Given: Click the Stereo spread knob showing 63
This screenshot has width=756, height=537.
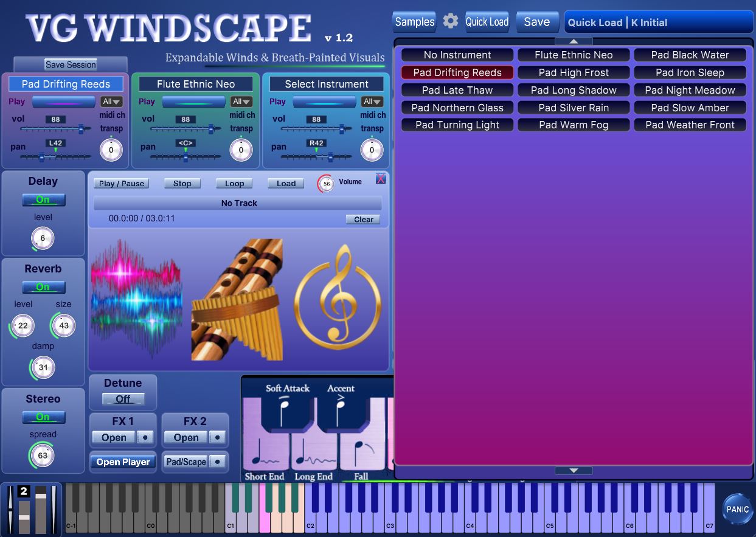Looking at the screenshot, I should (x=43, y=455).
